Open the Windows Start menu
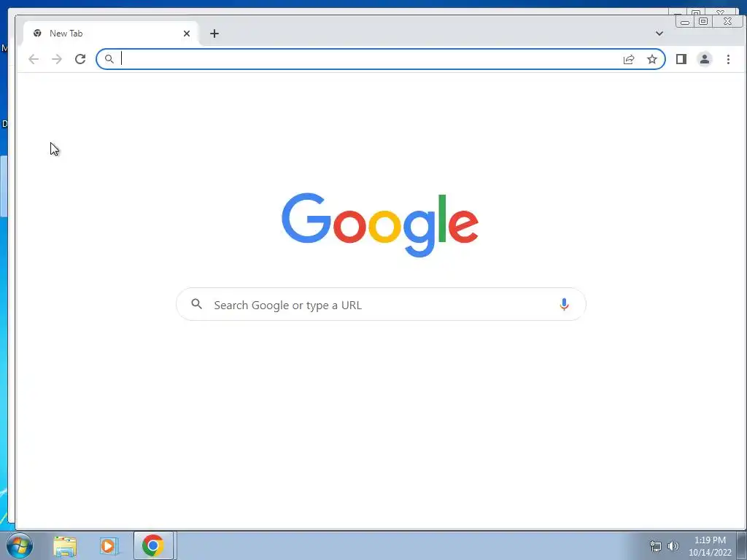747x560 pixels. coord(20,545)
